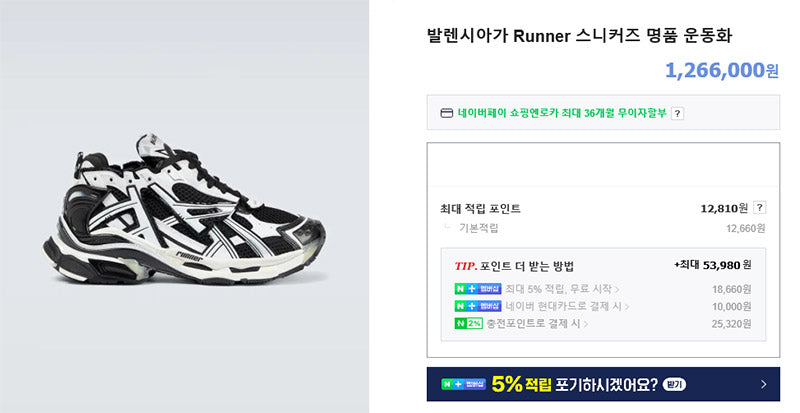Click the 5% 적립 포기하시겠어요? banner text
This screenshot has width=800, height=413.
tap(574, 384)
